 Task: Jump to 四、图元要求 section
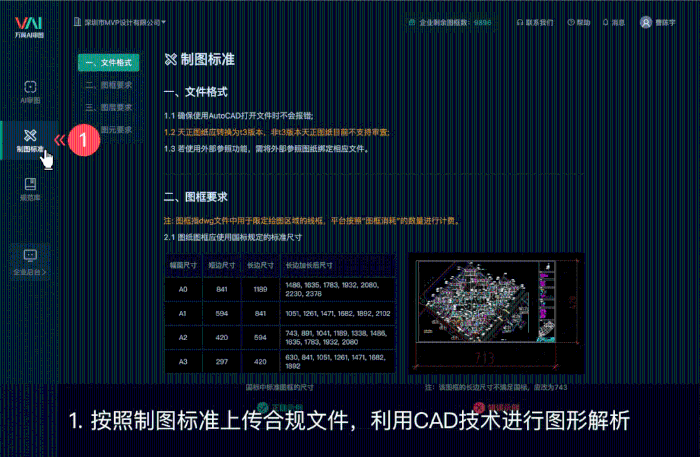pos(109,129)
